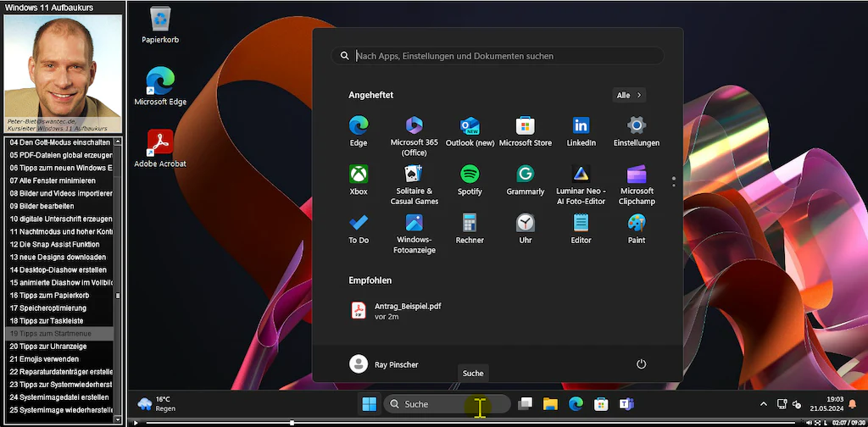
Task: Open Papierkorb desktop icon
Action: 160,25
